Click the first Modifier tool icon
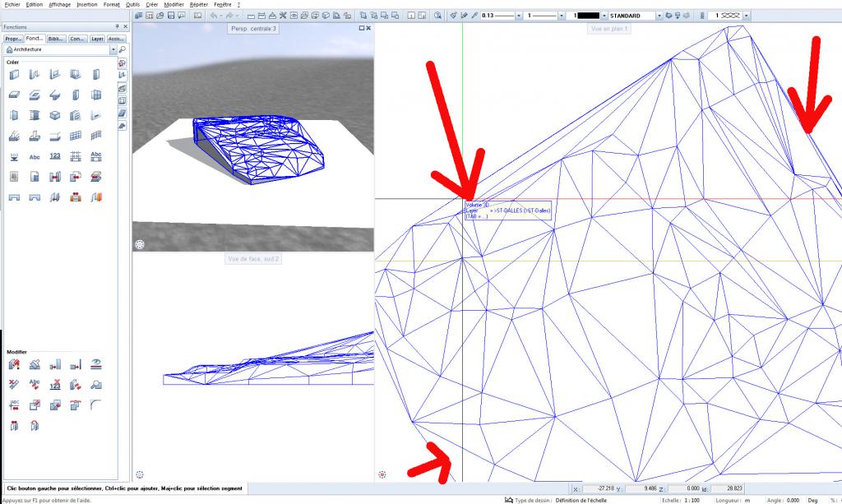Image resolution: width=842 pixels, height=504 pixels. point(14,365)
